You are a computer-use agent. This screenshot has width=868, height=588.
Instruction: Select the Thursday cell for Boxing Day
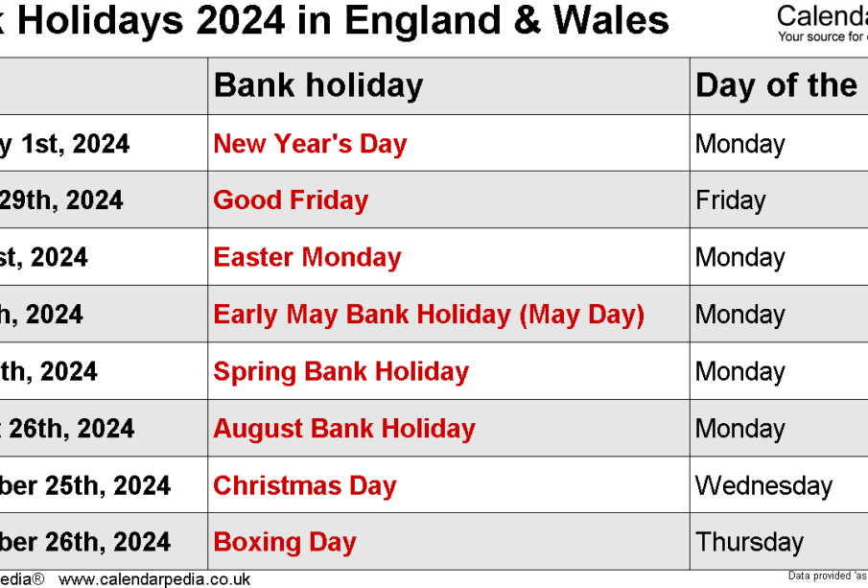[749, 542]
